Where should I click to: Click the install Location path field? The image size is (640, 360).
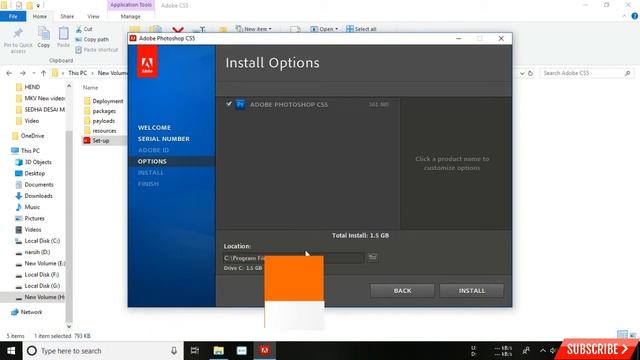click(293, 258)
